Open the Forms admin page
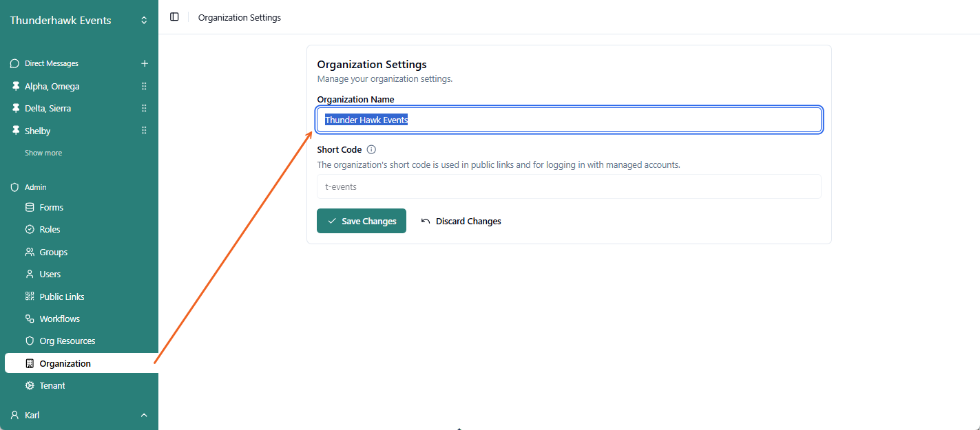This screenshot has width=980, height=430. tap(51, 207)
